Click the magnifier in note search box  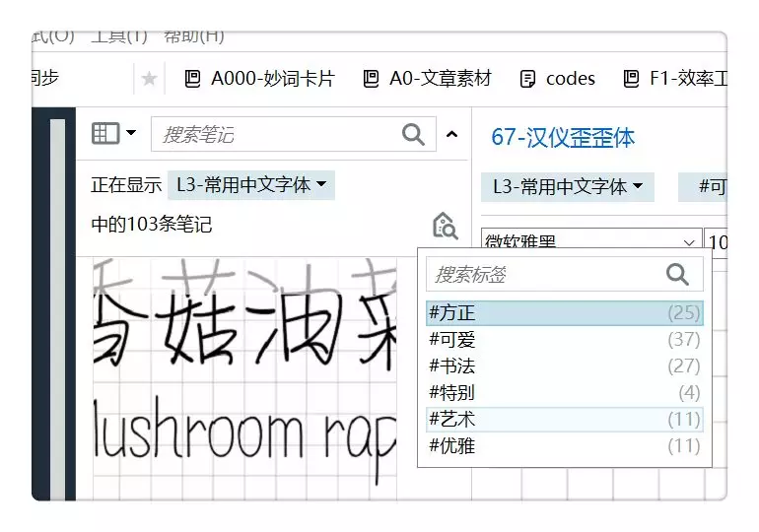[x=413, y=134]
